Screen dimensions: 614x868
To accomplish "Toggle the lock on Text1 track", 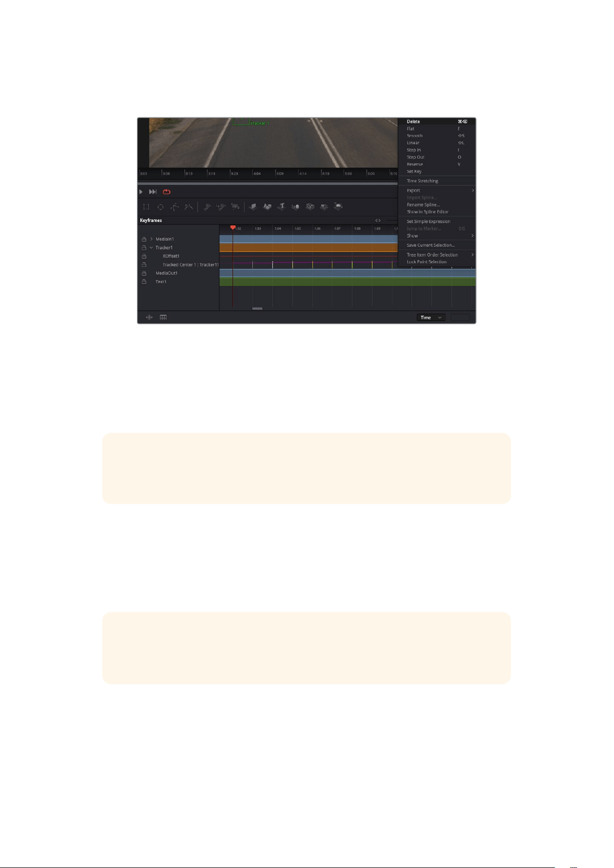I will (x=144, y=282).
